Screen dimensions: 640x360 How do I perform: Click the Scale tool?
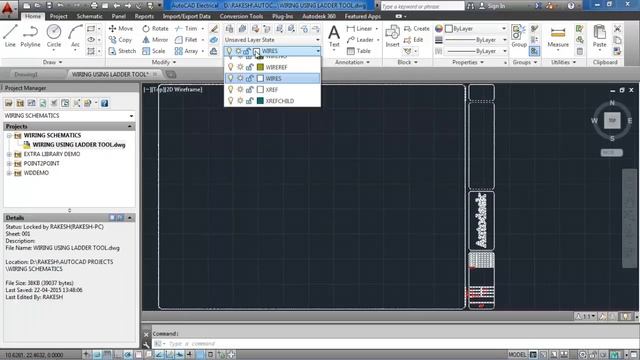(153, 51)
